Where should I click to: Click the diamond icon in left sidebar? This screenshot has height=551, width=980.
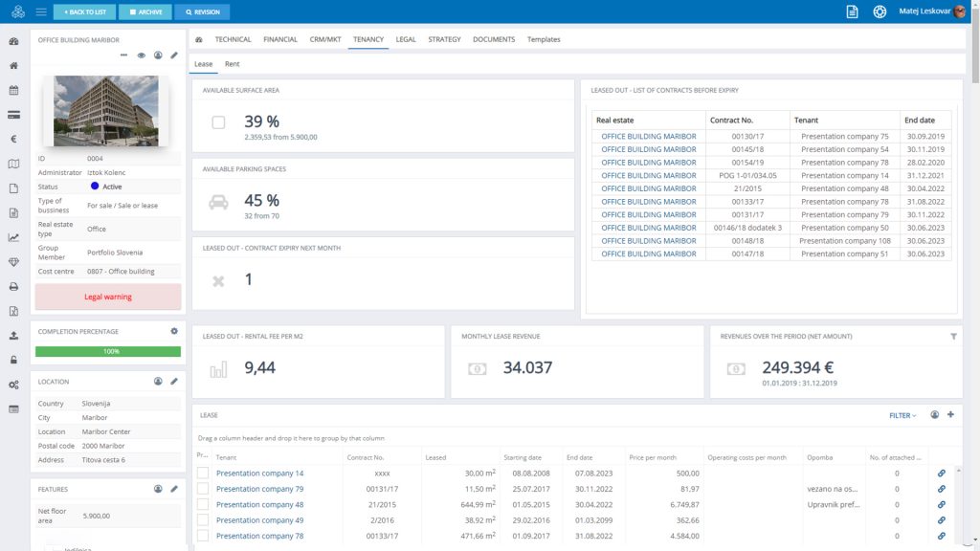coord(13,261)
